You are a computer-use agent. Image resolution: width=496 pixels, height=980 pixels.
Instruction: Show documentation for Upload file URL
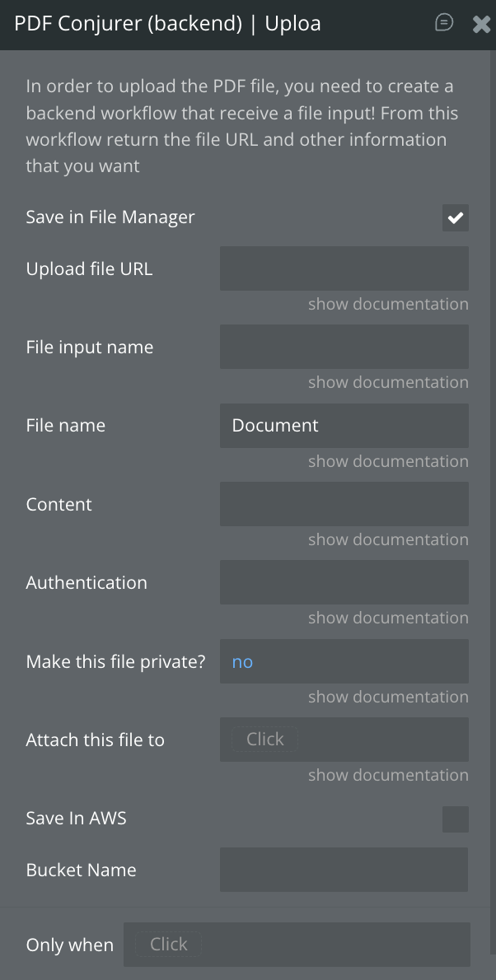(388, 304)
